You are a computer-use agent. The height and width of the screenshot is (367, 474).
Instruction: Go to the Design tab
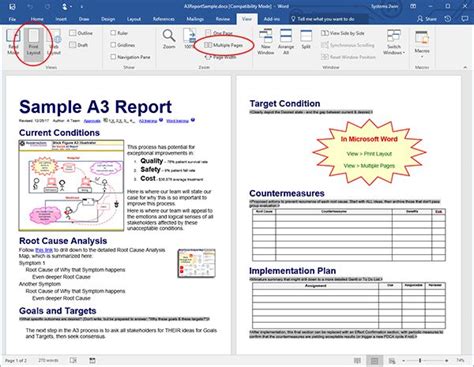coord(108,19)
